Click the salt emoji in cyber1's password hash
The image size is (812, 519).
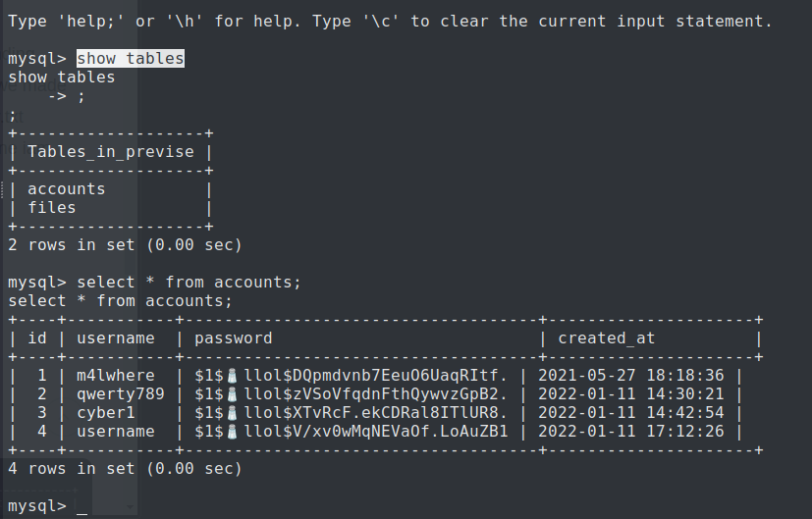(233, 413)
